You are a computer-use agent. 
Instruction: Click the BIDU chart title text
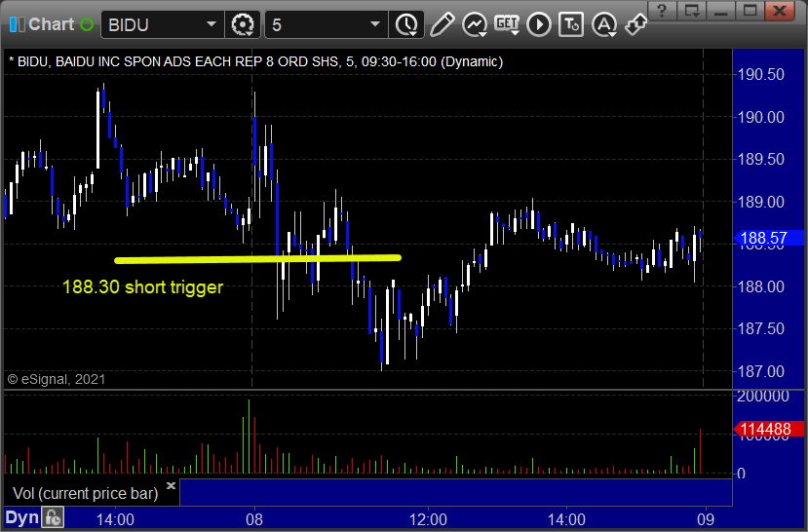click(256, 61)
